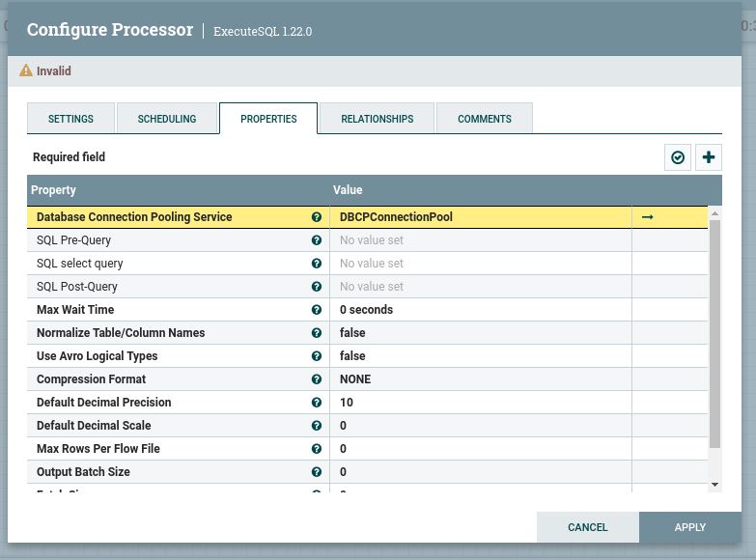Click the properties table vertical scrollbar
The width and height of the screenshot is (756, 560).
click(x=714, y=333)
